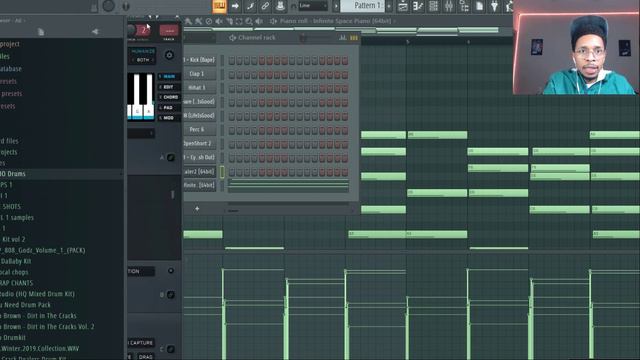Screen dimensions: 640x360
Task: Click the OpenShort 2 channel button
Action: point(200,143)
